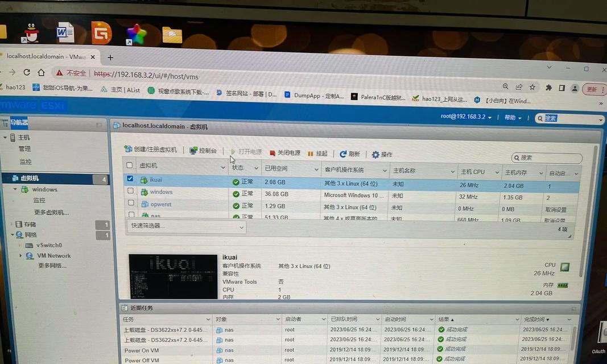The image size is (607, 364).
Task: Open a new browser tab
Action: pos(110,57)
